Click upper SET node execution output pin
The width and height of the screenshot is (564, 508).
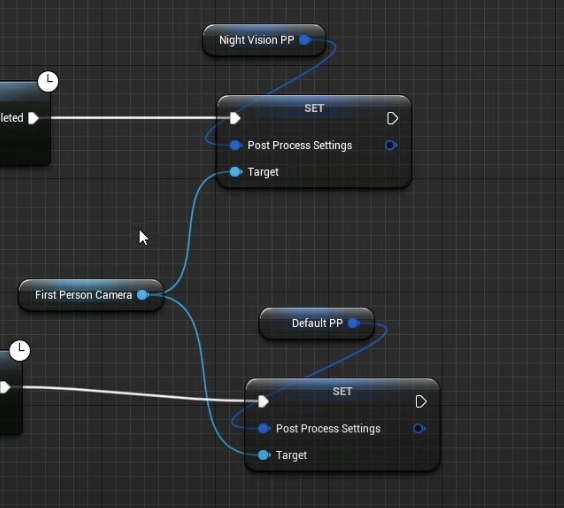click(392, 118)
